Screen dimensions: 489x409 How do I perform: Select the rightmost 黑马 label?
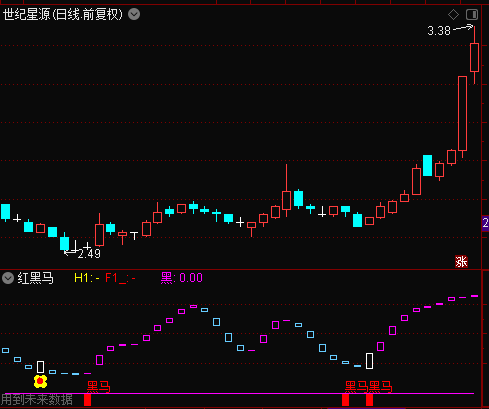pos(381,387)
